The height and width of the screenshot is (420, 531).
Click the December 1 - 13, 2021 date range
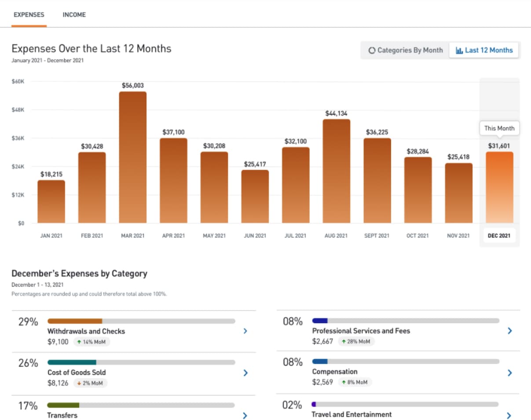37,285
